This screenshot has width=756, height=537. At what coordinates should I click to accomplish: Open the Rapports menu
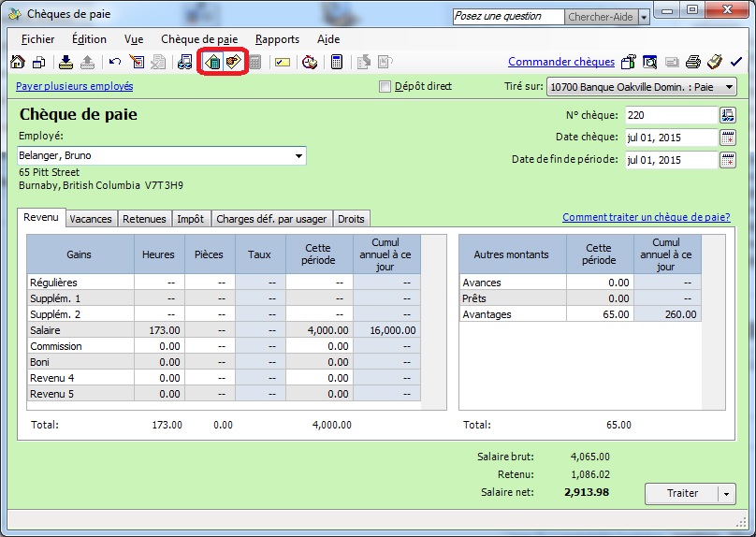coord(277,39)
